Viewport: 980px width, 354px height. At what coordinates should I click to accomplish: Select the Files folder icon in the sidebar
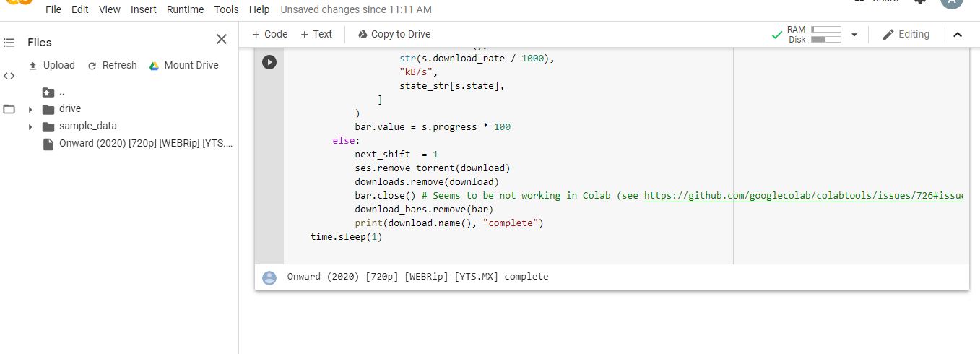[x=9, y=110]
